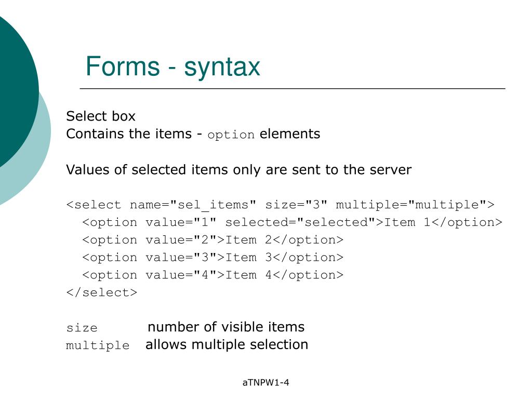Click the option line with selected="selected" Item 1

[x=292, y=222]
